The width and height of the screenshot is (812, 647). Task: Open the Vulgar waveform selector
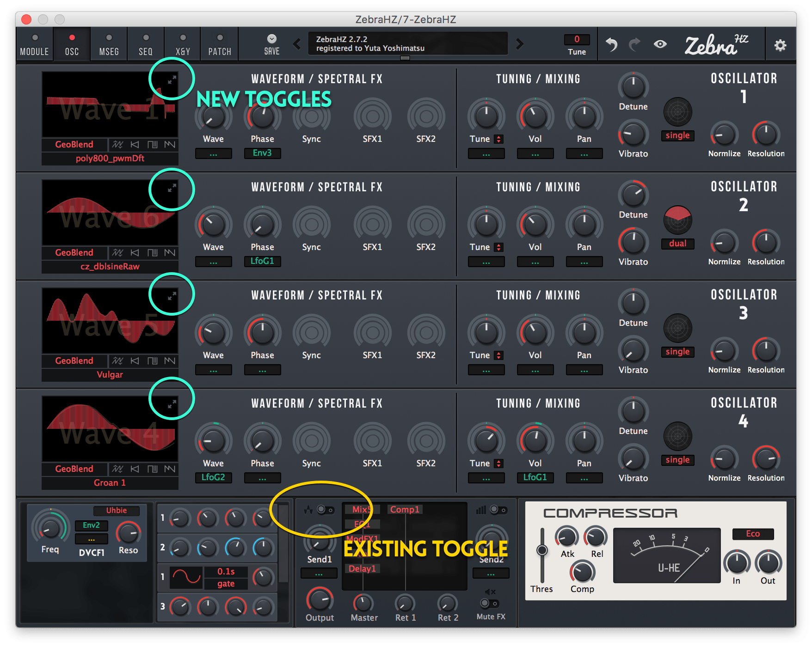click(110, 375)
